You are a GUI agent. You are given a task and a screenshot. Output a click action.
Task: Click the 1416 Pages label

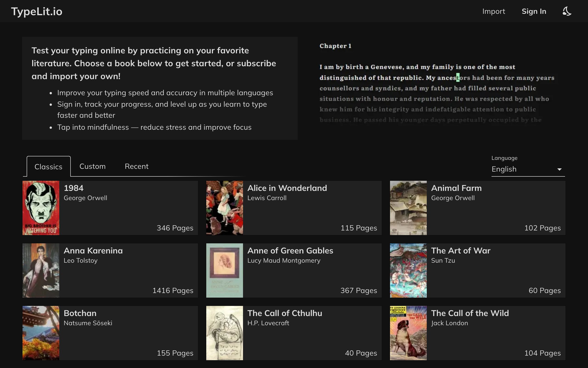point(173,290)
